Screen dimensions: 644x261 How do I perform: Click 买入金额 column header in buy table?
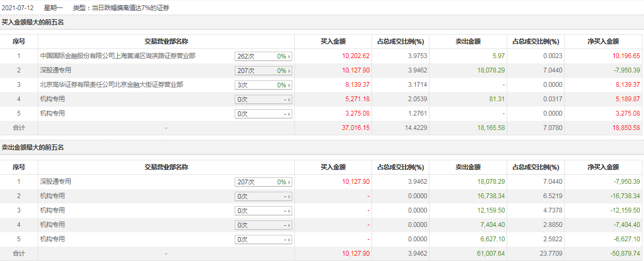333,42
